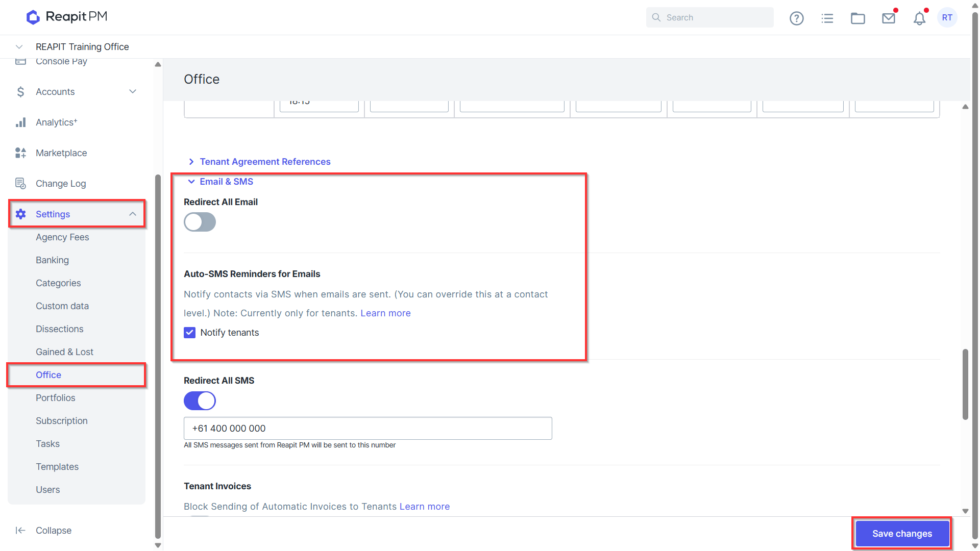Open Learn more link for Auto-SMS Reminders
The width and height of the screenshot is (980, 551).
tap(385, 313)
